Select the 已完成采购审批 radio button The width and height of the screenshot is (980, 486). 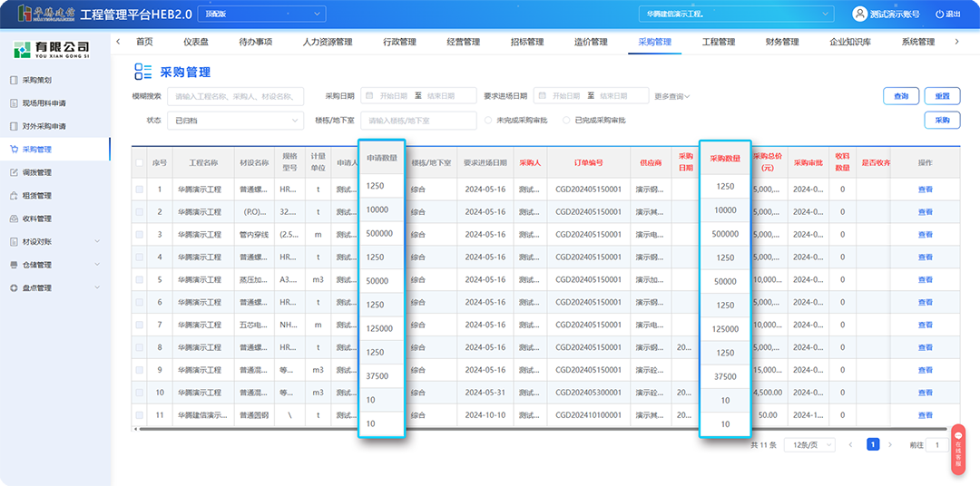point(567,120)
